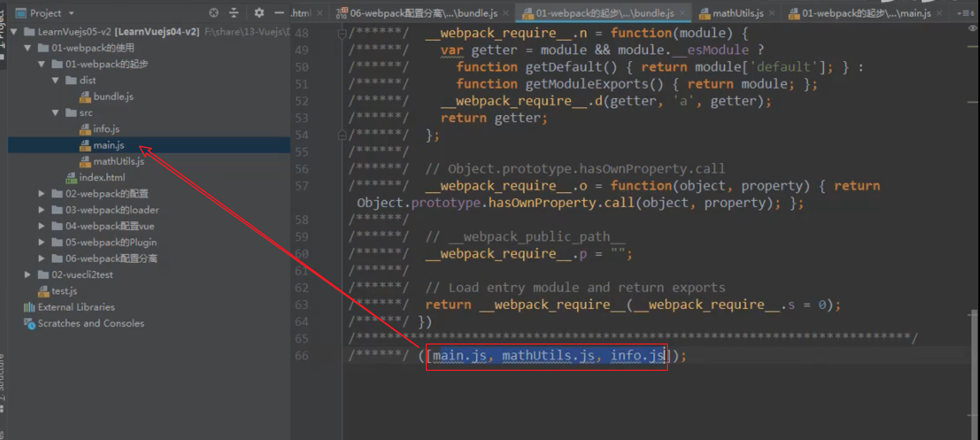The image size is (980, 440).
Task: Click line number 57 in the gutter
Action: pyautogui.click(x=302, y=186)
